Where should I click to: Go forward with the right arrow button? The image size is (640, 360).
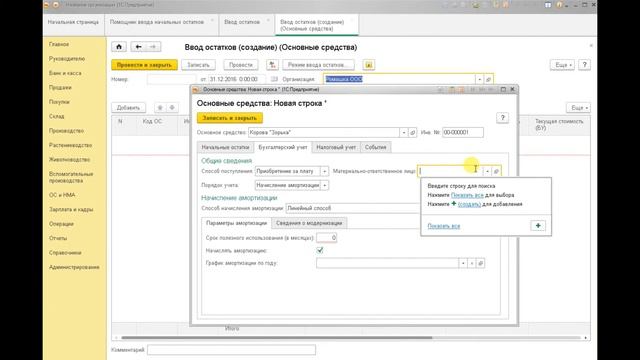[153, 47]
